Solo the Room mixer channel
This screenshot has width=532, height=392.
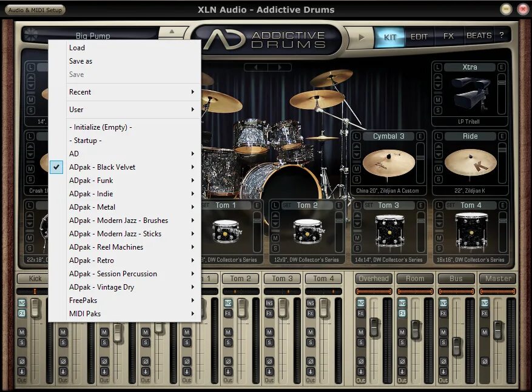(402, 342)
